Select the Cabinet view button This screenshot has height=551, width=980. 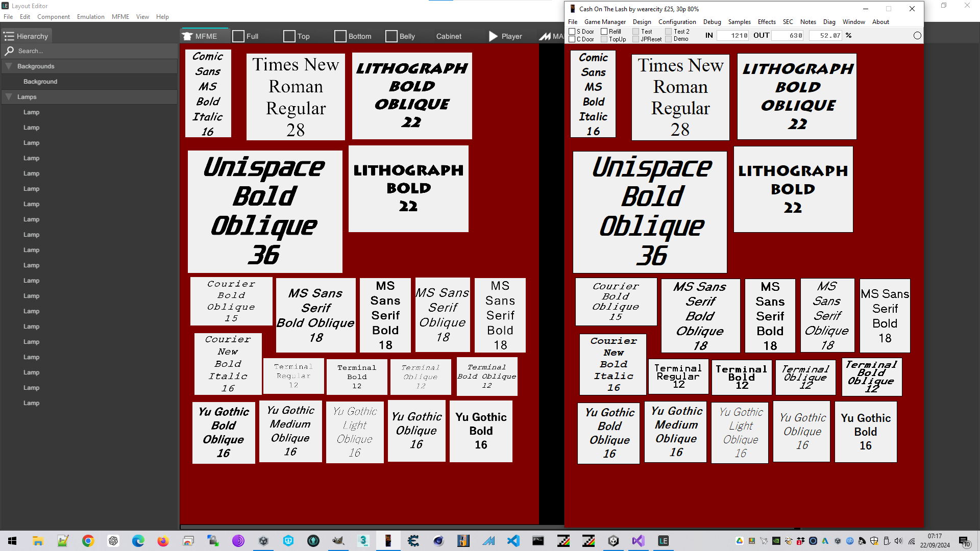(x=449, y=36)
